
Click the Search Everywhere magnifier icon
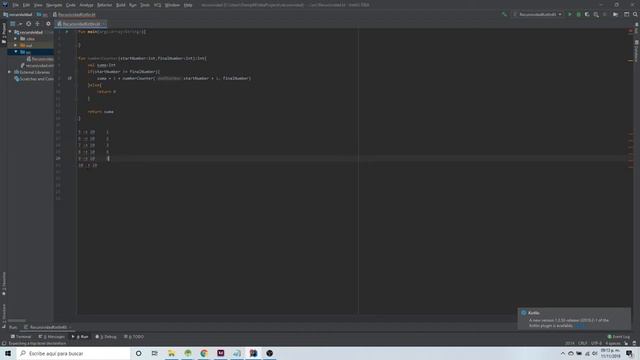pos(635,14)
